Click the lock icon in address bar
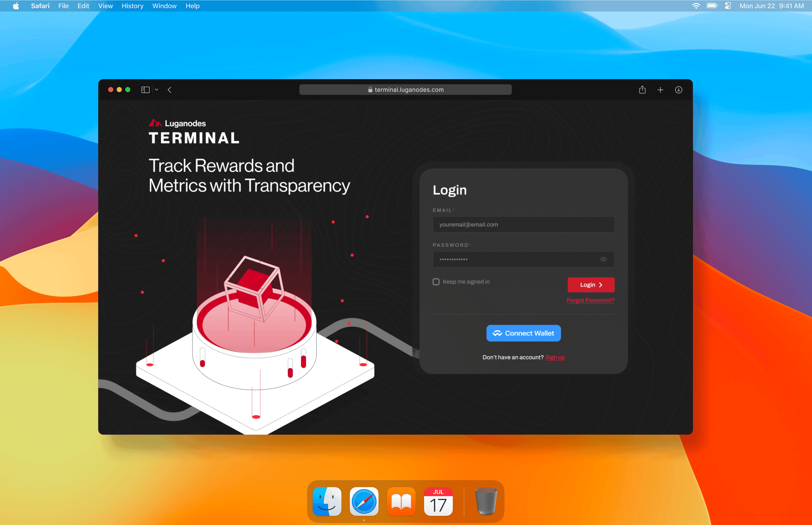The height and width of the screenshot is (525, 812). tap(370, 90)
